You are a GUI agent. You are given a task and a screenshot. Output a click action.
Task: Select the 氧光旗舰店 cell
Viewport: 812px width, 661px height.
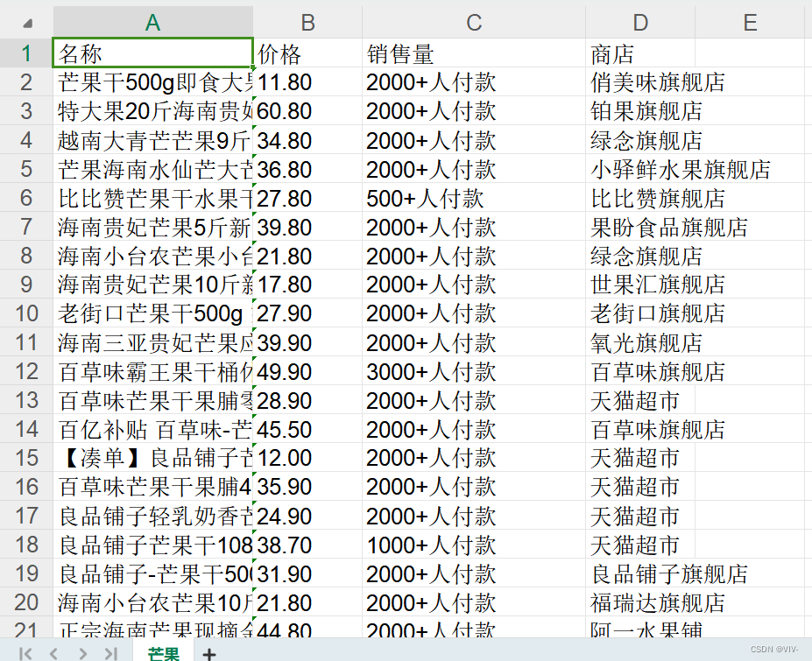tap(640, 342)
